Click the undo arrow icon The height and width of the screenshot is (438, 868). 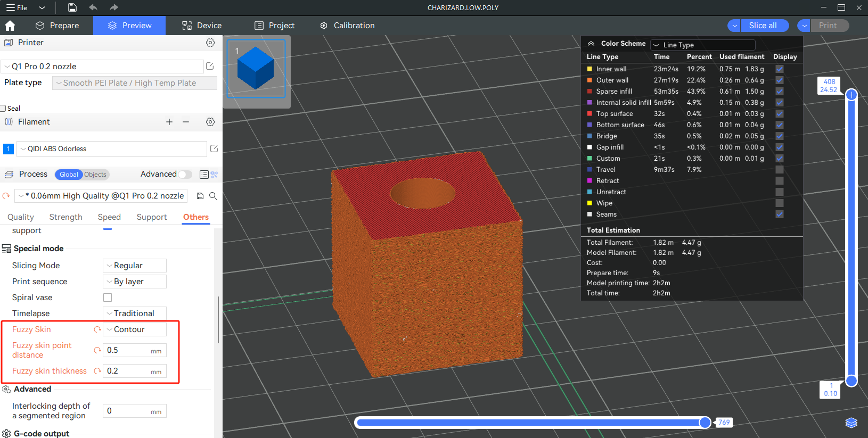coord(93,7)
